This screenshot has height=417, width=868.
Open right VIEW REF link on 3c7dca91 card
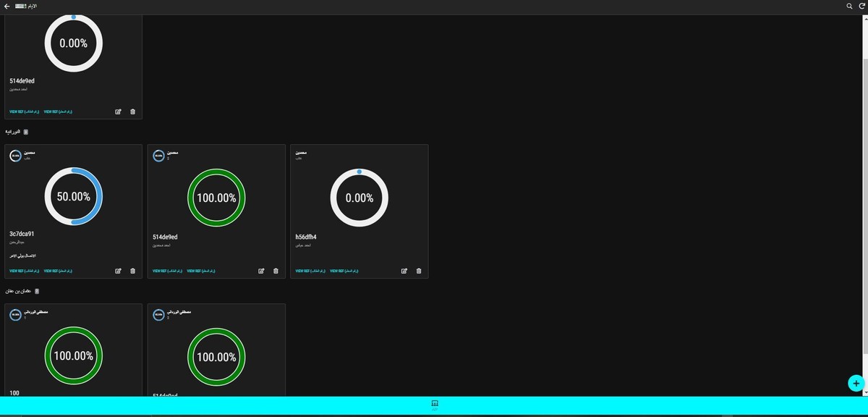coord(58,271)
